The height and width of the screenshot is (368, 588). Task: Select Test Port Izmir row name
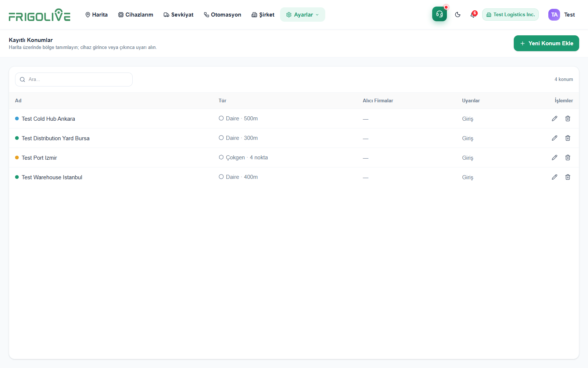click(x=39, y=158)
